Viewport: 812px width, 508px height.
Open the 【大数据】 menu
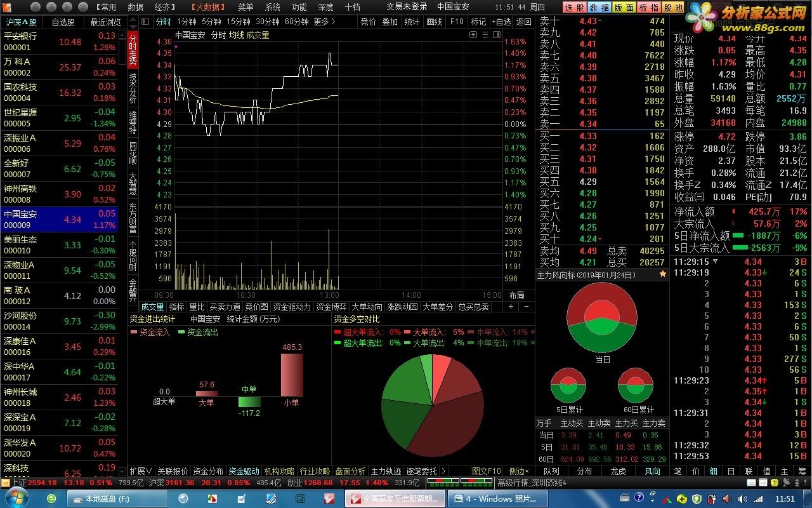tap(209, 6)
